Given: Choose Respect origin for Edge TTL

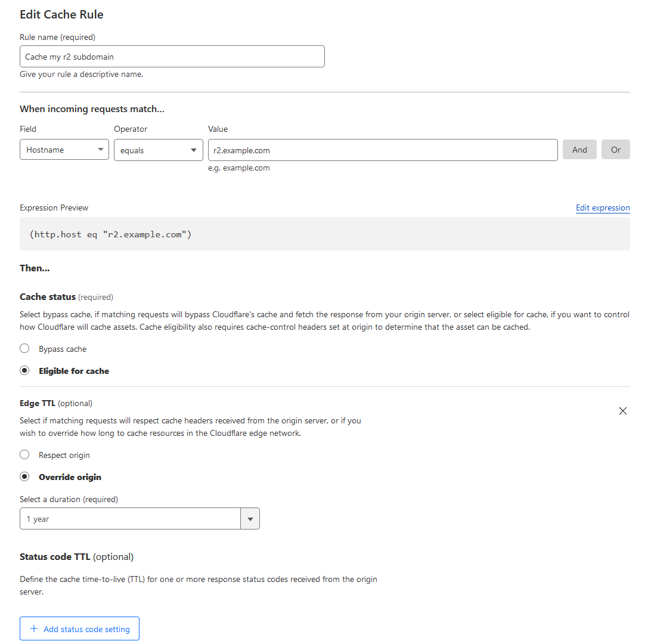Looking at the screenshot, I should pyautogui.click(x=24, y=454).
